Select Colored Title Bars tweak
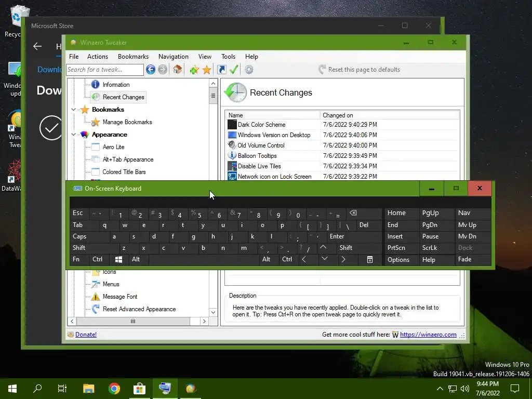The height and width of the screenshot is (399, 532). click(x=124, y=172)
